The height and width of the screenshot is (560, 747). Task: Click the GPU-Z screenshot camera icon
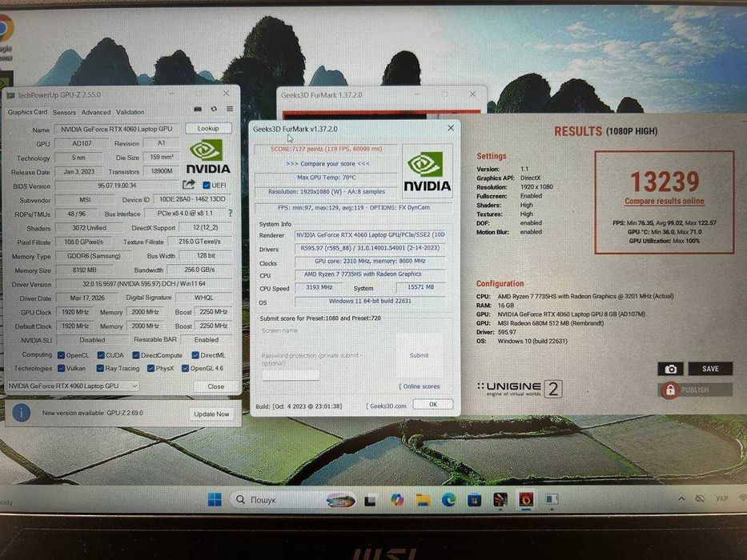198,109
